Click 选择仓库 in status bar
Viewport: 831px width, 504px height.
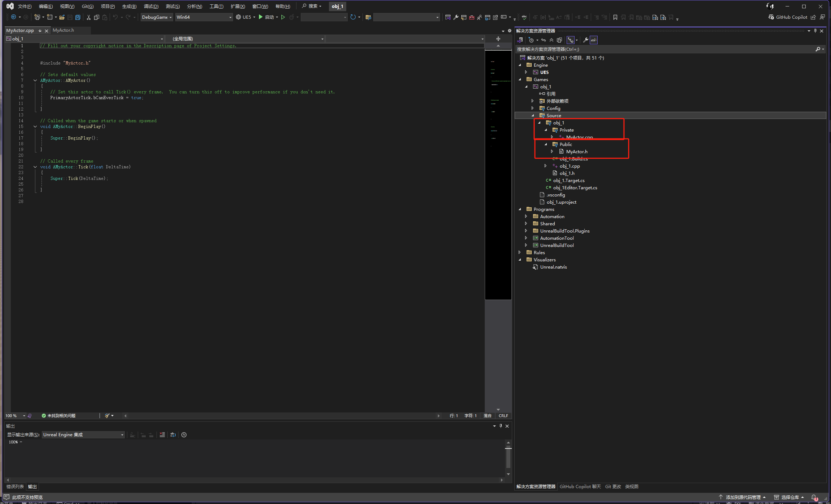tap(789, 498)
